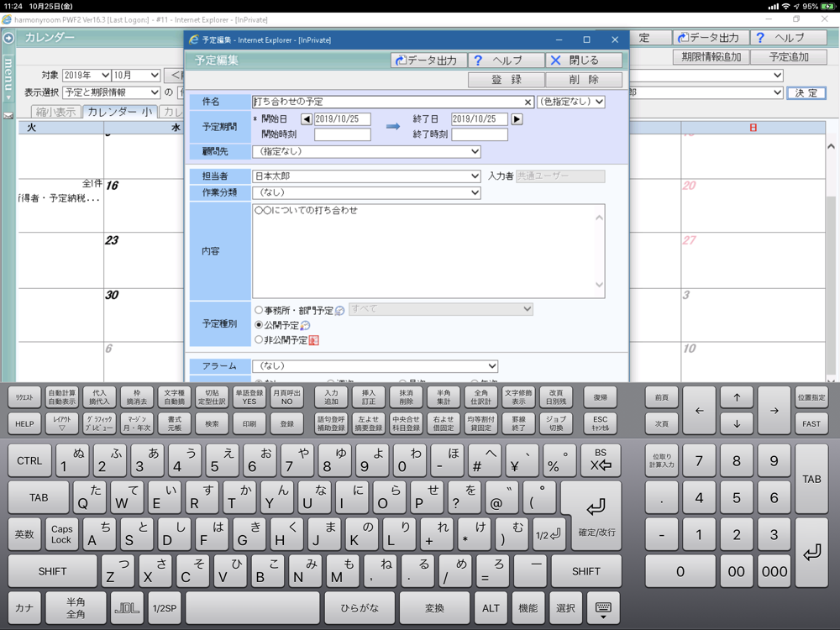Open the 色指定なし color dropdown
Viewport: 840px width, 630px height.
pyautogui.click(x=571, y=102)
